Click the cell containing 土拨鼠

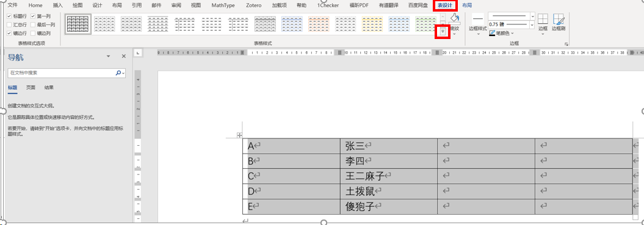389,191
